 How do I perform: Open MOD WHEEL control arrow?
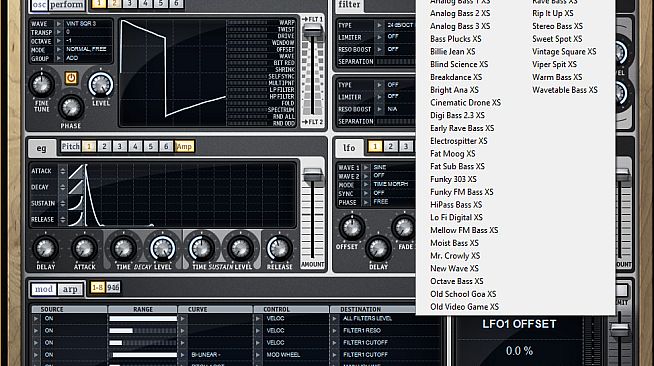(258, 355)
